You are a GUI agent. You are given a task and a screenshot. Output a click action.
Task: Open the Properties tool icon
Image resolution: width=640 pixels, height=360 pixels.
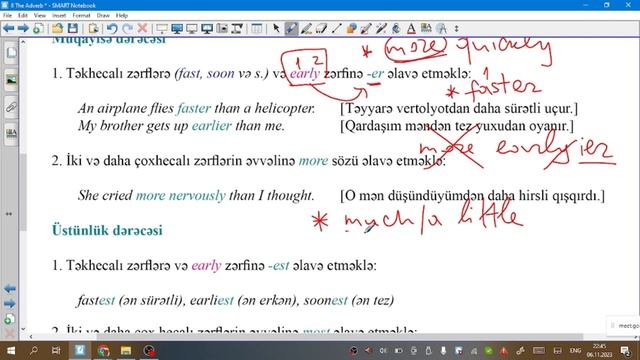(426, 29)
